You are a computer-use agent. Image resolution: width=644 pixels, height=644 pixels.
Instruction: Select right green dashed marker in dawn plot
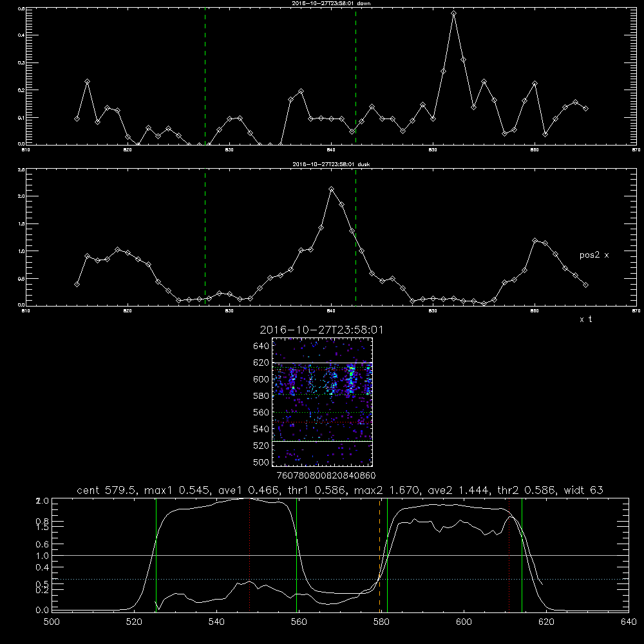pyautogui.click(x=355, y=76)
